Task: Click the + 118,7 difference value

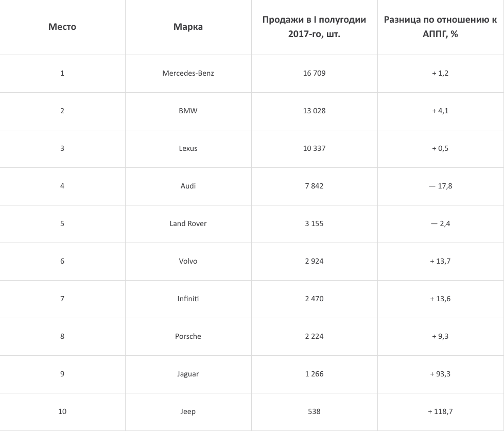Action: coord(440,411)
